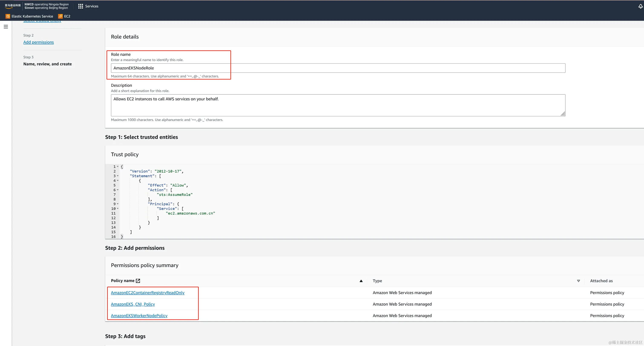Click the Step 3: Add tags heading

click(125, 336)
